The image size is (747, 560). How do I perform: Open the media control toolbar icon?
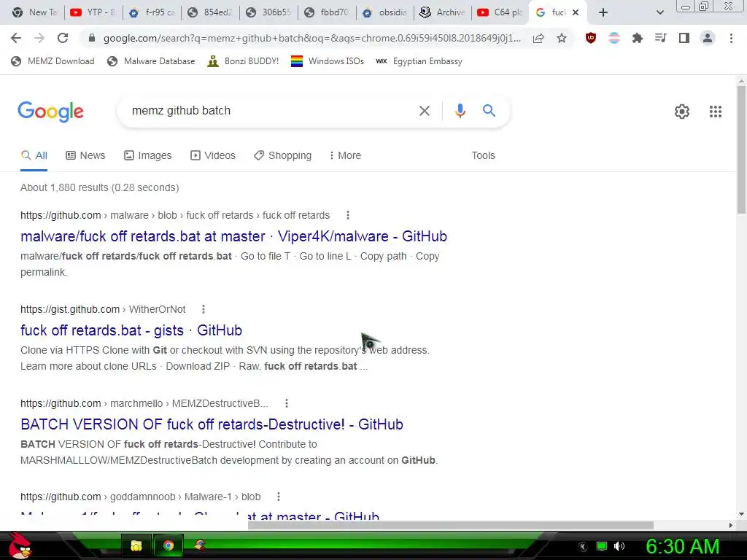661,38
